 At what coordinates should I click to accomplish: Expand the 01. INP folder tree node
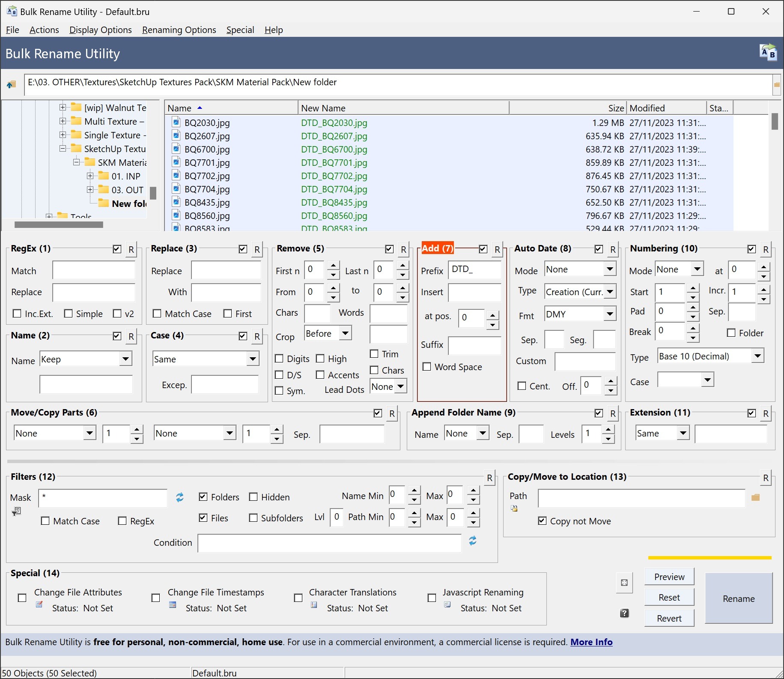90,176
